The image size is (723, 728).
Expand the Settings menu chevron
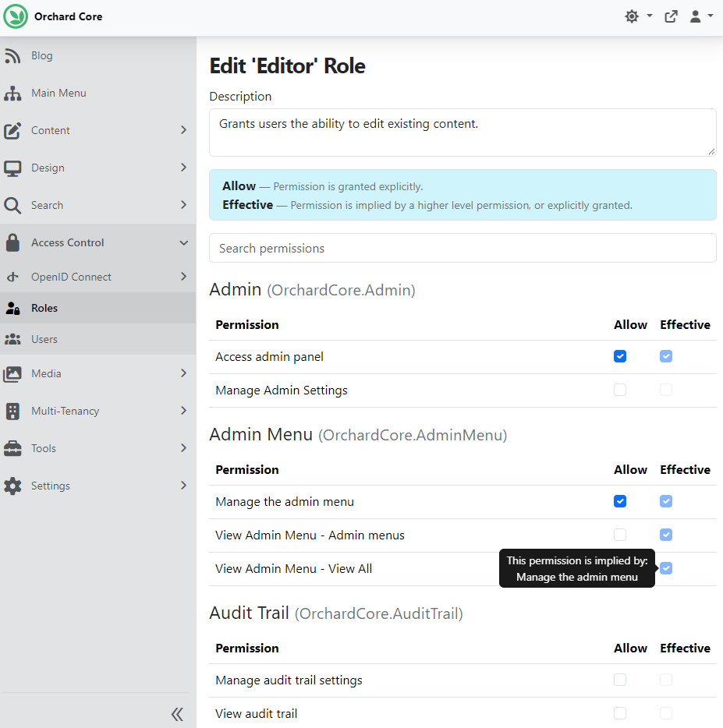(x=183, y=485)
